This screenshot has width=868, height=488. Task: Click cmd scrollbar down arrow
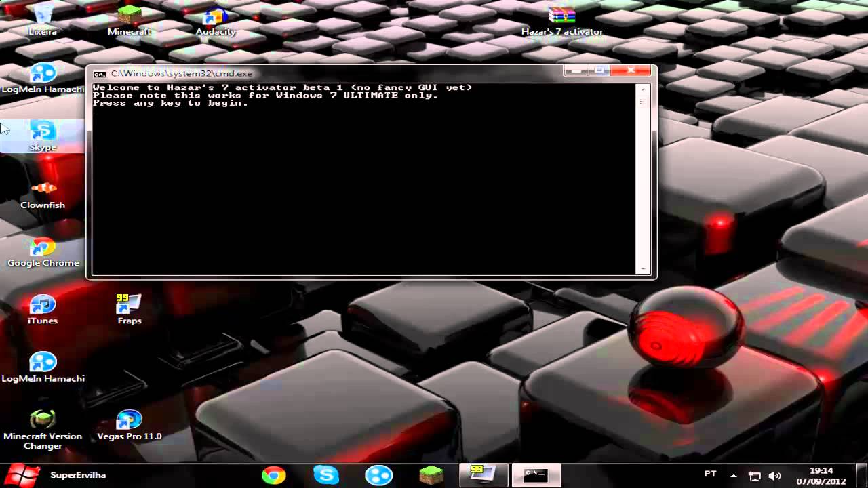coord(643,269)
